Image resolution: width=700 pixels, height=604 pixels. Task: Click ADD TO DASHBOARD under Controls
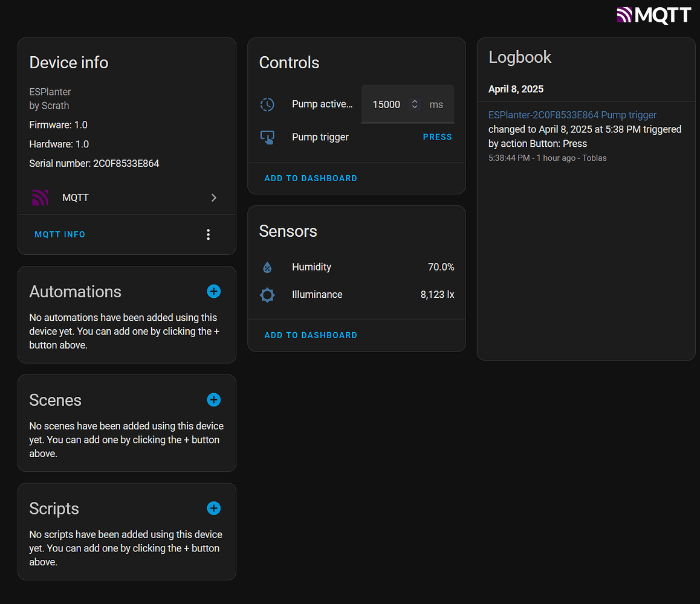[x=310, y=178]
